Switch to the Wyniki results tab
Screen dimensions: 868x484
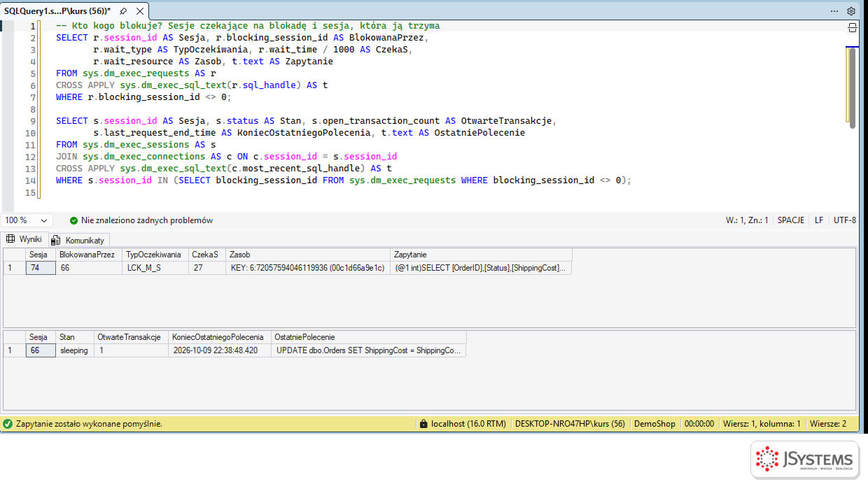pos(24,239)
